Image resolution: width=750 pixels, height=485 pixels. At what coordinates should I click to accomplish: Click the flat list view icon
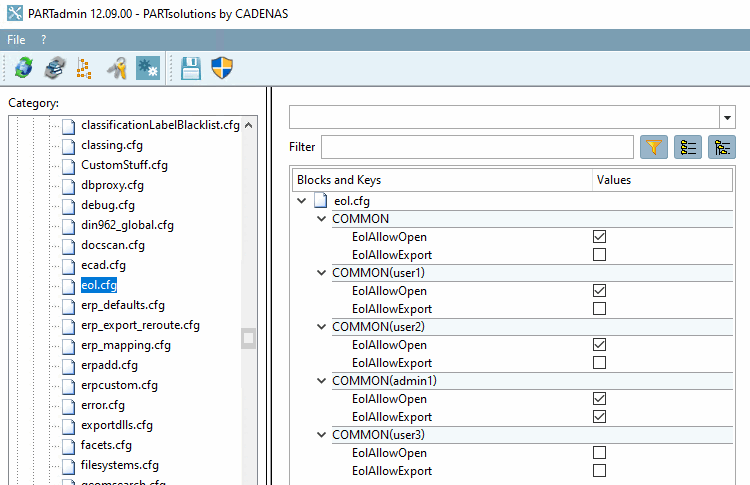(687, 147)
